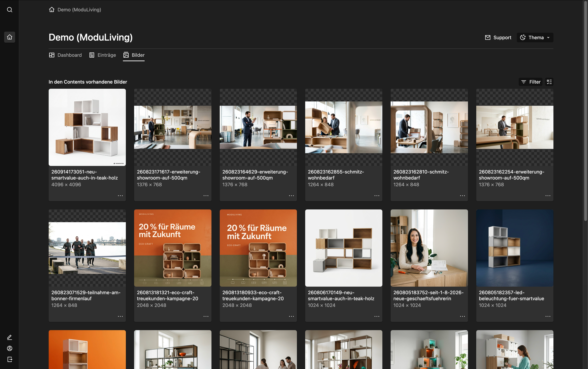Open the Bonner Firmenlauf runners thumbnail

(x=87, y=248)
